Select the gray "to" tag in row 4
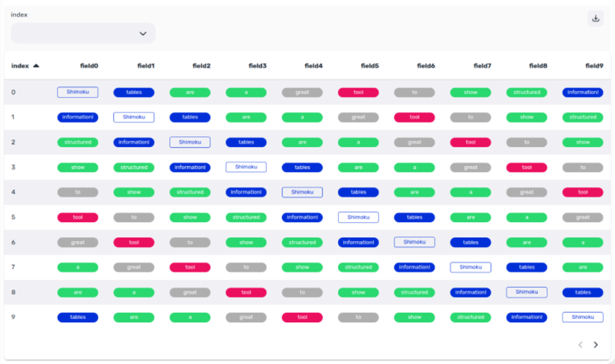This screenshot has width=615, height=364. pos(78,192)
